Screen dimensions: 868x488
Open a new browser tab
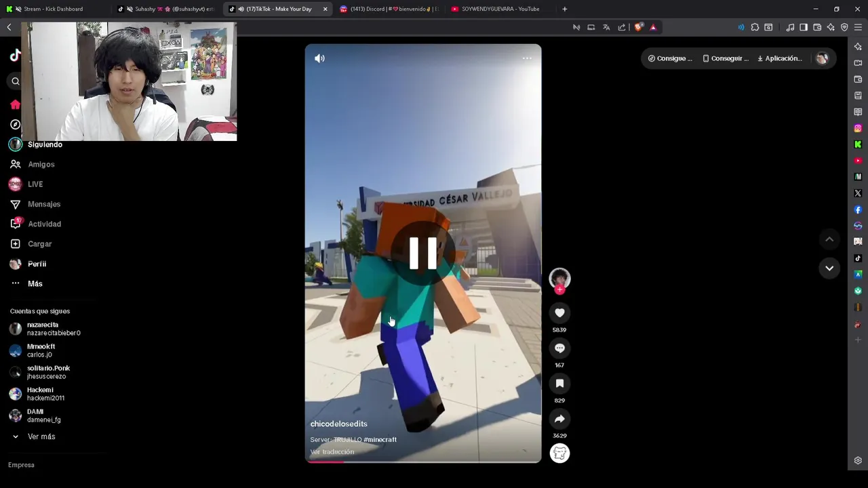click(564, 9)
